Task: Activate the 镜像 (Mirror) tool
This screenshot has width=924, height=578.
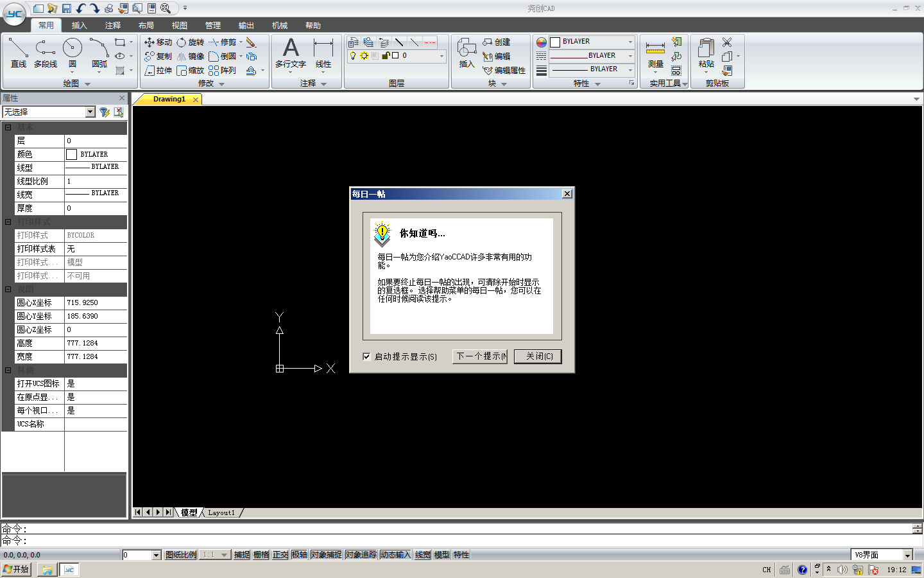Action: 191,57
